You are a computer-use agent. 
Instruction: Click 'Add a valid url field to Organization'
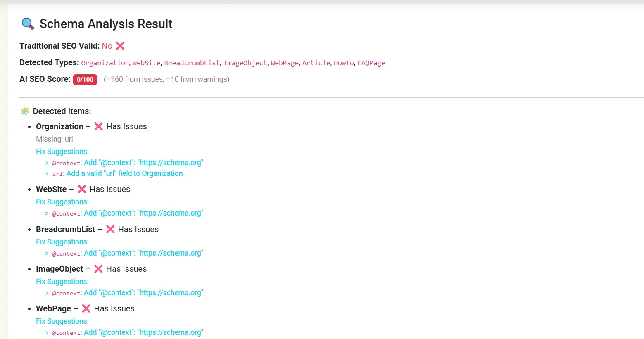[x=124, y=173]
